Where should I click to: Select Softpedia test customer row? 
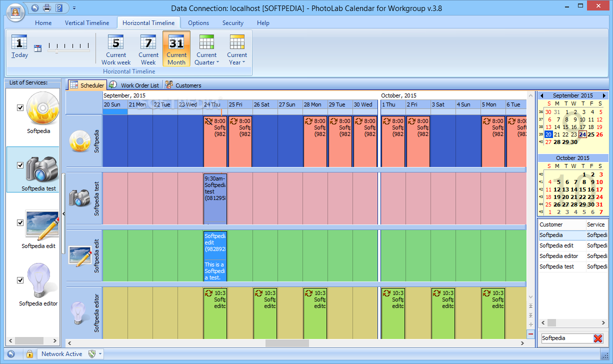[x=573, y=266]
